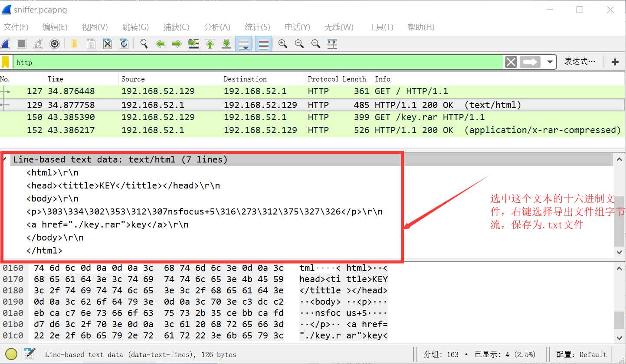The width and height of the screenshot is (626, 364).
Task: Save the capture file icon
Action: click(x=91, y=44)
